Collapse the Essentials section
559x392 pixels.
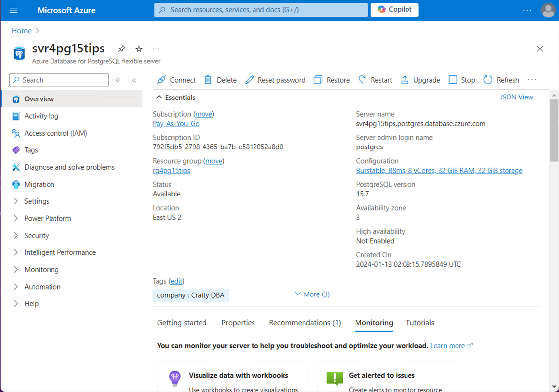tap(175, 98)
